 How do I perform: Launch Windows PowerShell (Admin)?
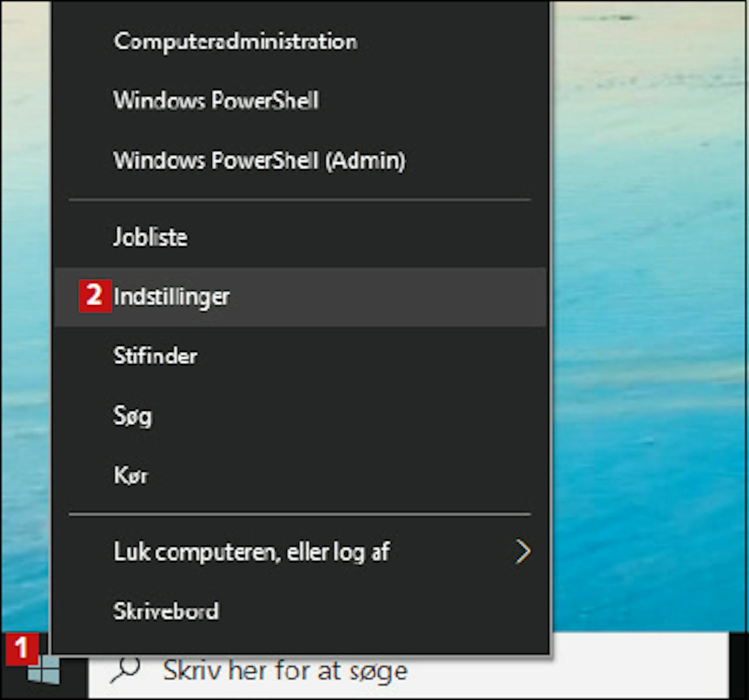point(301,160)
